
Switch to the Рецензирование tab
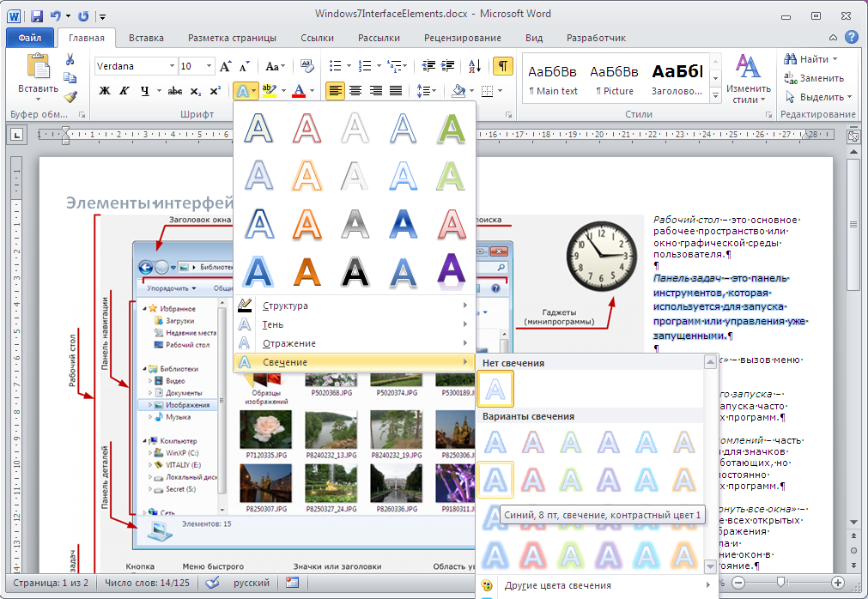(462, 38)
